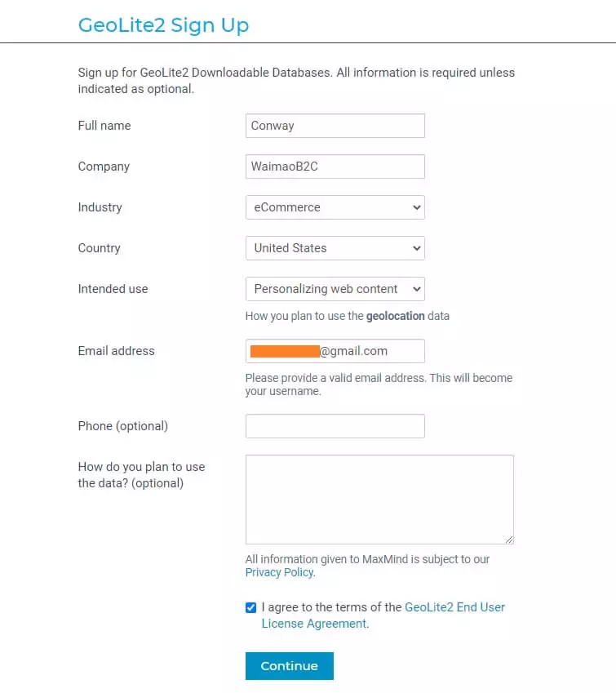The image size is (616, 693).
Task: Uncheck the license agreement checkbox
Action: (250, 607)
